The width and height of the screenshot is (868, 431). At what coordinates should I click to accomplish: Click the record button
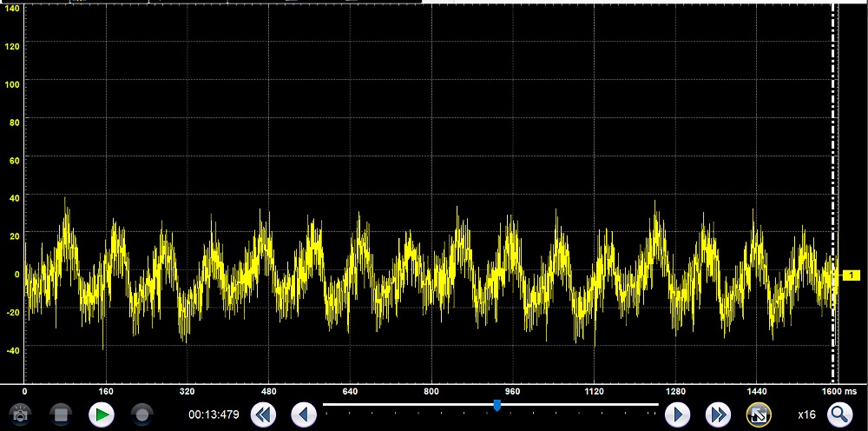(141, 414)
